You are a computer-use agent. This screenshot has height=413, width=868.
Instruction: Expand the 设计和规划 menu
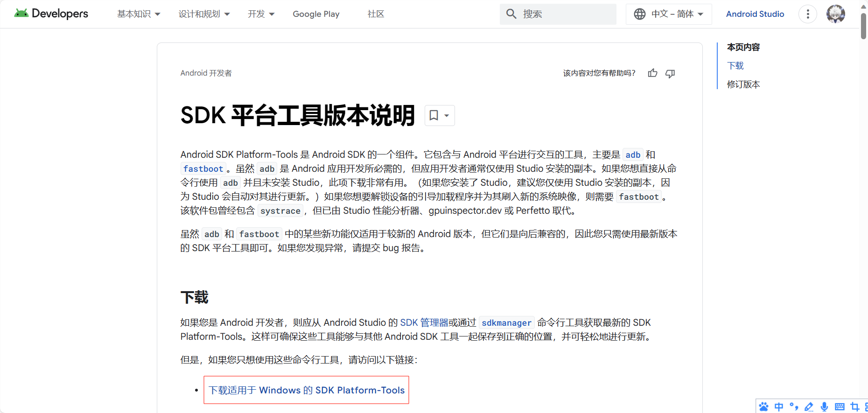pyautogui.click(x=204, y=14)
